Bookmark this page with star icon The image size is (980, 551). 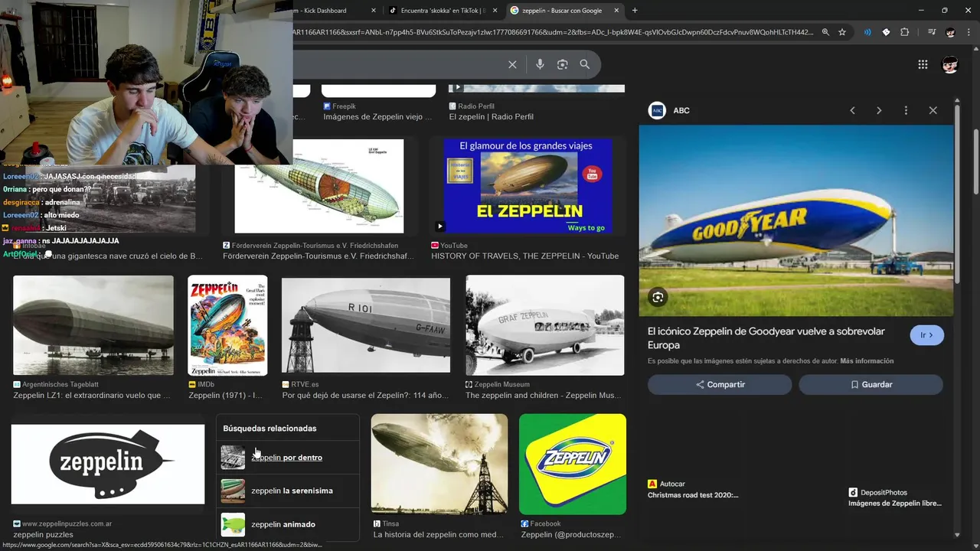(842, 32)
